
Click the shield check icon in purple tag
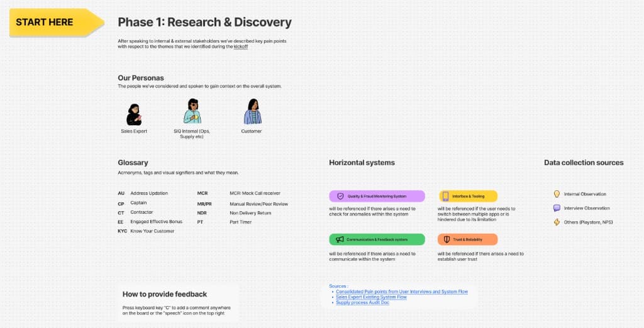coord(340,196)
